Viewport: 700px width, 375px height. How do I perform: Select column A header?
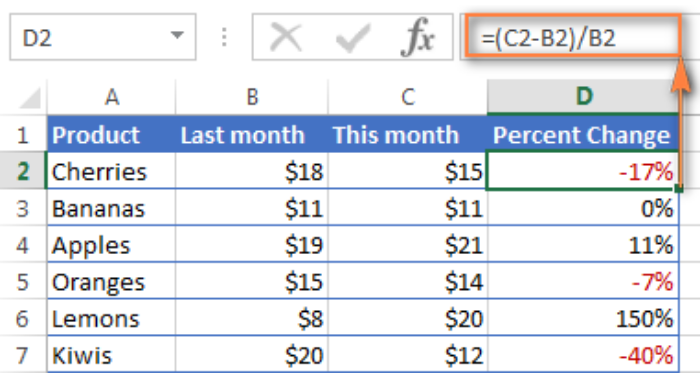(112, 97)
